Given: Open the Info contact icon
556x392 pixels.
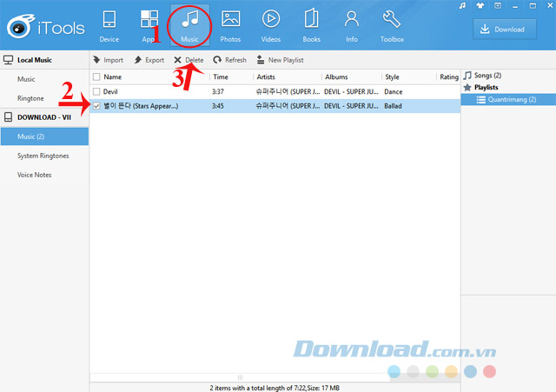Looking at the screenshot, I should 351,19.
